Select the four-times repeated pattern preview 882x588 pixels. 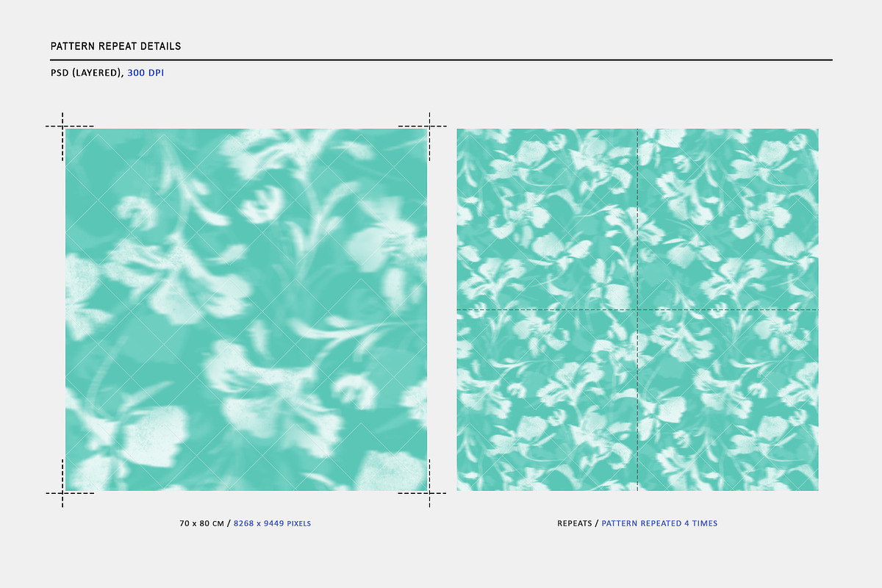(637, 309)
